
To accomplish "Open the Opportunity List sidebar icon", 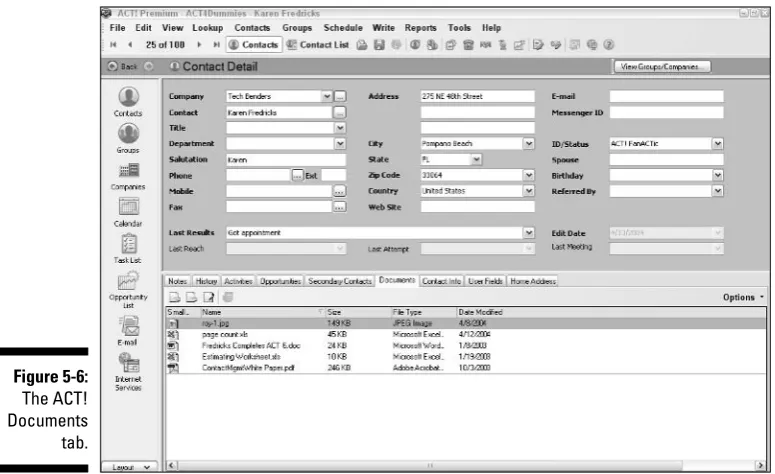I will point(129,280).
